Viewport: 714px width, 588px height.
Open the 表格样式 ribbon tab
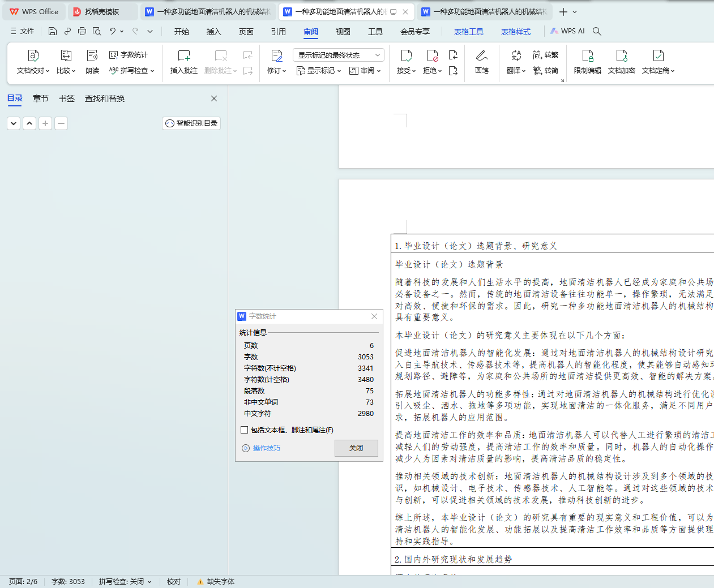(516, 32)
